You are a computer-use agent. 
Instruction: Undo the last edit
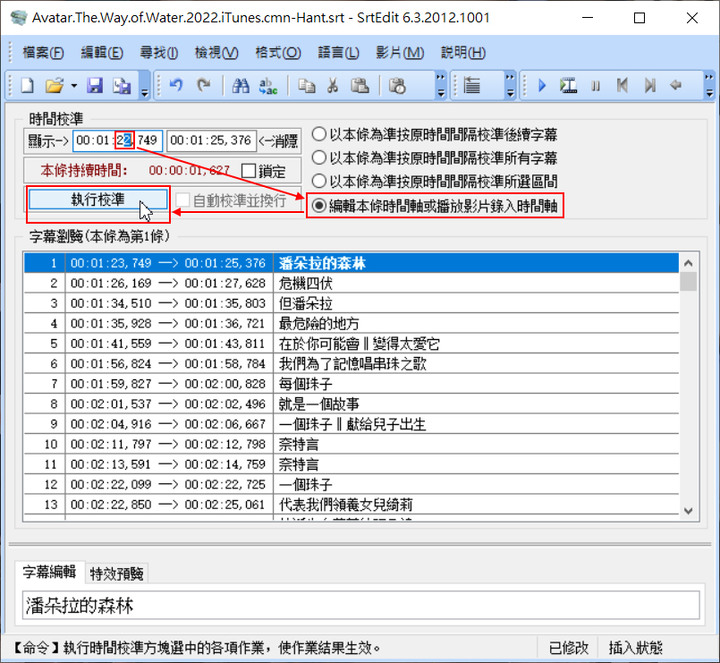click(x=176, y=85)
